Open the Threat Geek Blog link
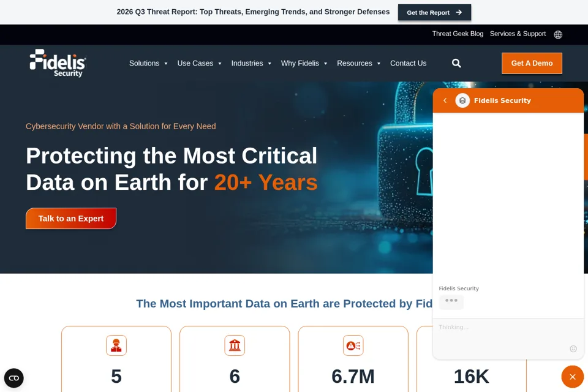588x392 pixels. tap(458, 34)
